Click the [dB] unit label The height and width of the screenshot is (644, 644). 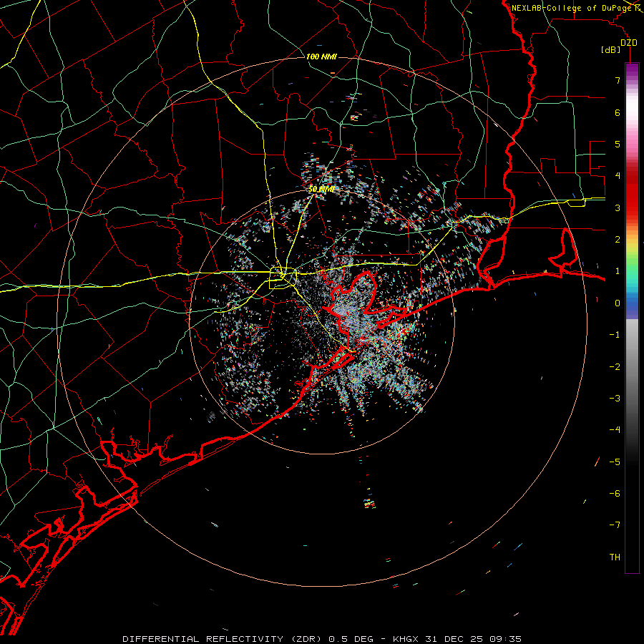click(x=610, y=50)
